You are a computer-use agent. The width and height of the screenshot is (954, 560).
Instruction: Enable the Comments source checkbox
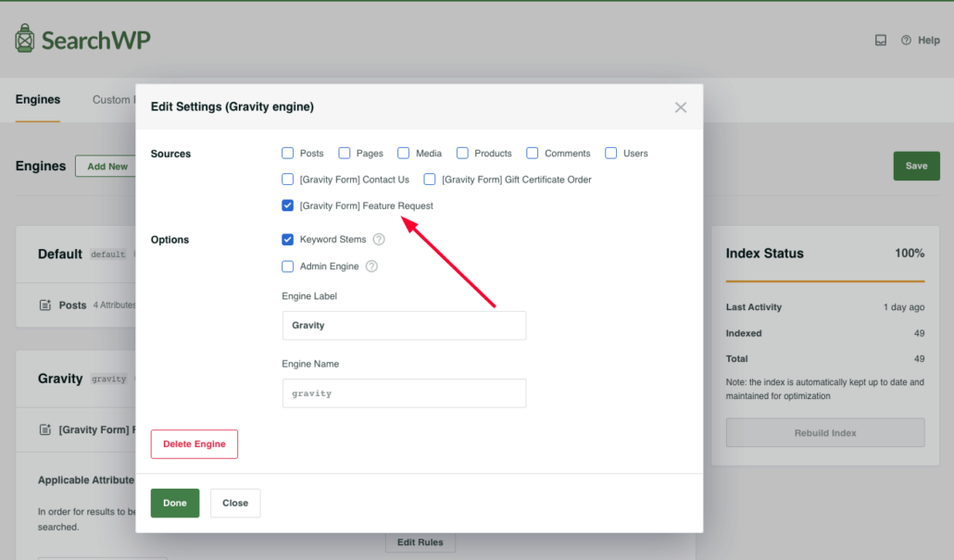coord(533,154)
